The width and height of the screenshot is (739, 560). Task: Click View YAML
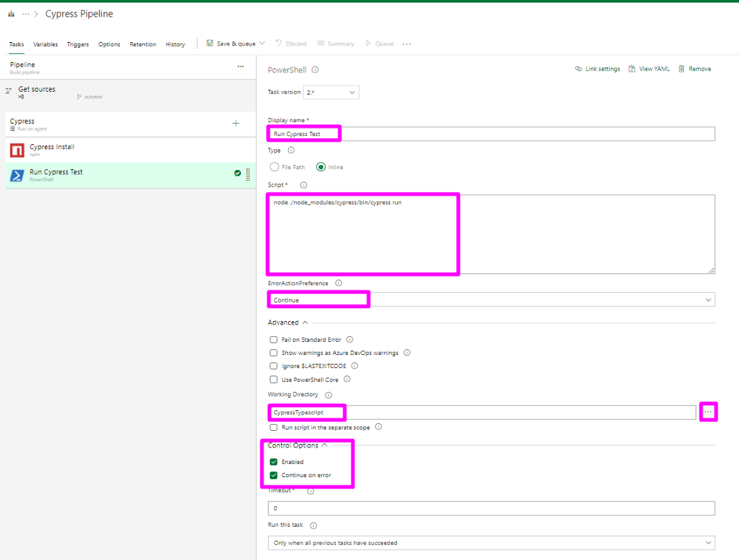(649, 69)
